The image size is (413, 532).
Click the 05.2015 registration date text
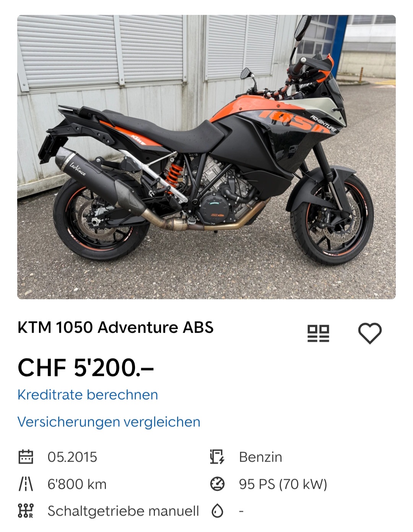click(x=72, y=457)
